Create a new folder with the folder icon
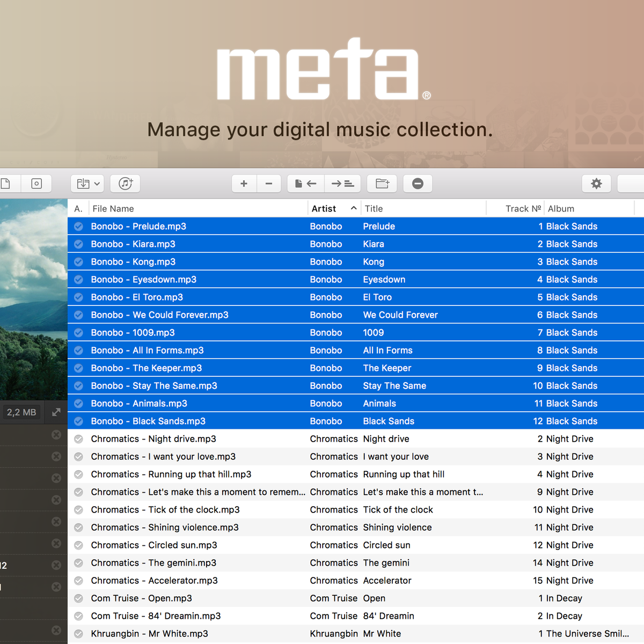The image size is (644, 644). pyautogui.click(x=382, y=184)
